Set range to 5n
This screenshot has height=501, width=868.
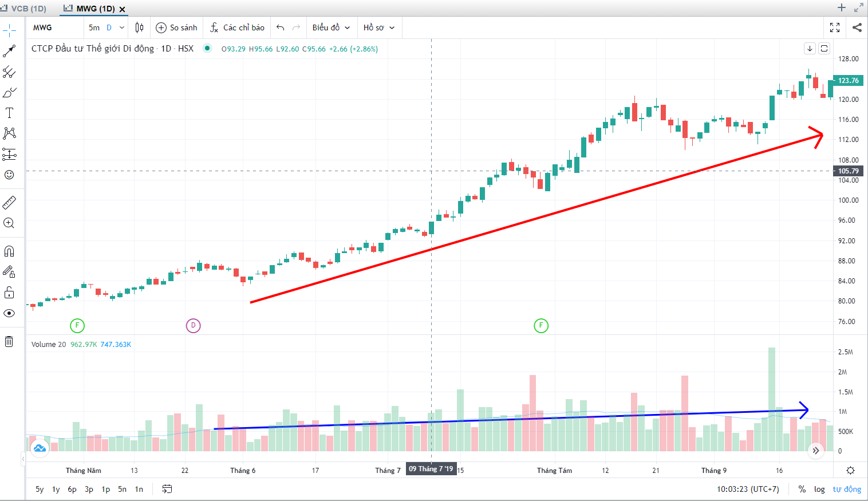[123, 489]
